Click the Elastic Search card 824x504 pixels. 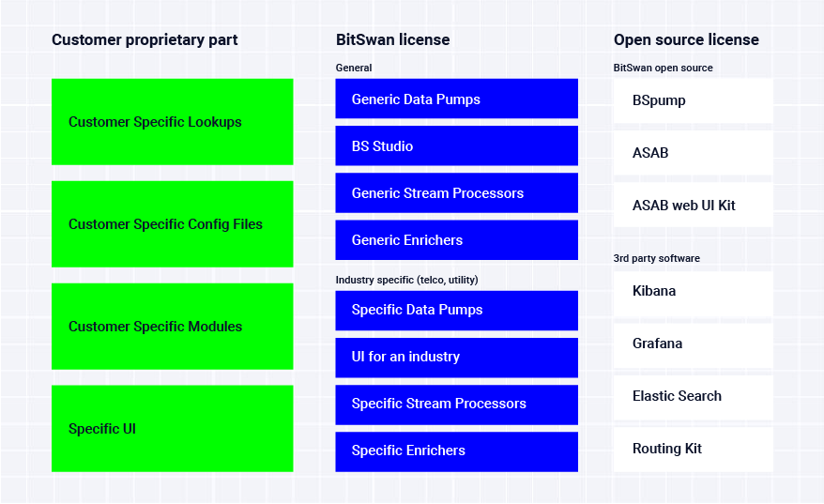tap(694, 398)
